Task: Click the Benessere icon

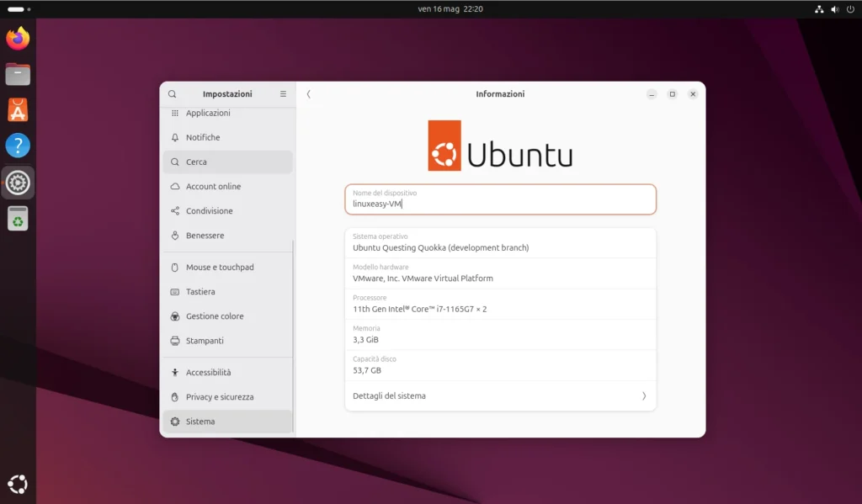Action: [x=175, y=236]
